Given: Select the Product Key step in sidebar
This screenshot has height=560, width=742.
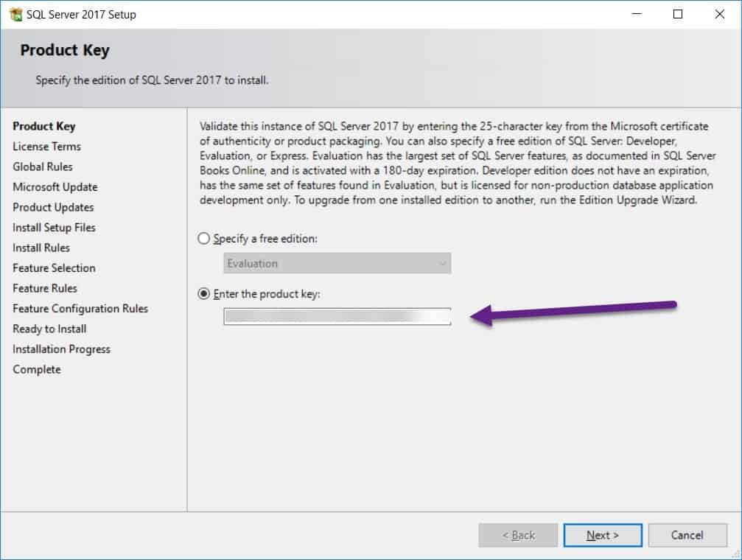Looking at the screenshot, I should (x=44, y=127).
